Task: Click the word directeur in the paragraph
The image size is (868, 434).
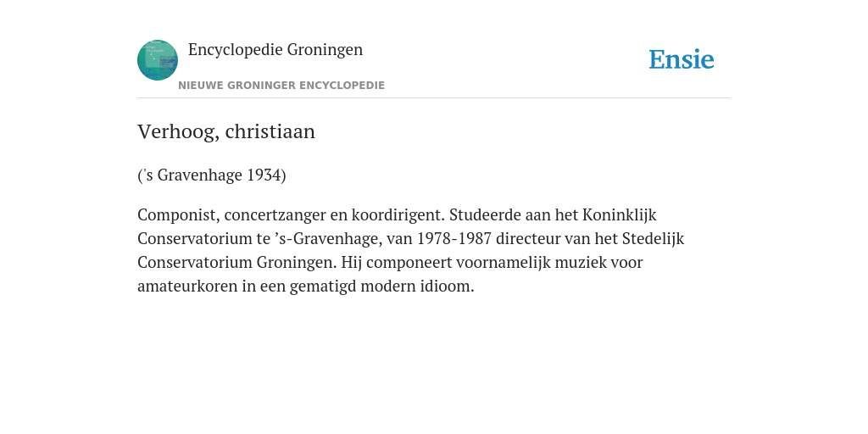Action: (x=528, y=238)
